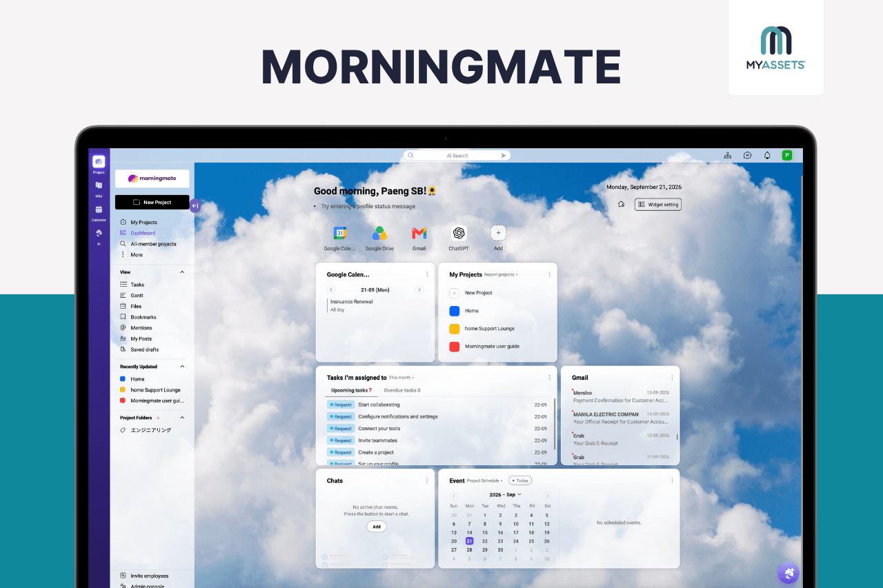Open the green P profile avatar
Viewport: 883px width, 588px height.
point(786,156)
